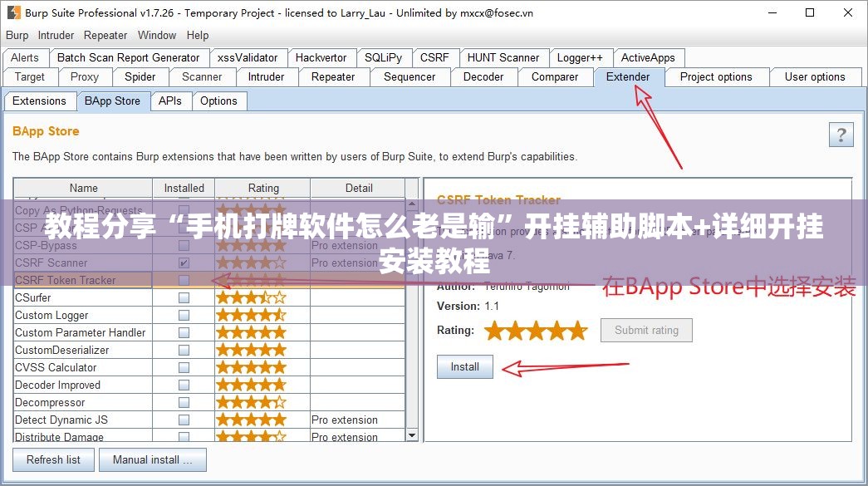Open the Burp menu
The height and width of the screenshot is (486, 868).
click(x=17, y=36)
